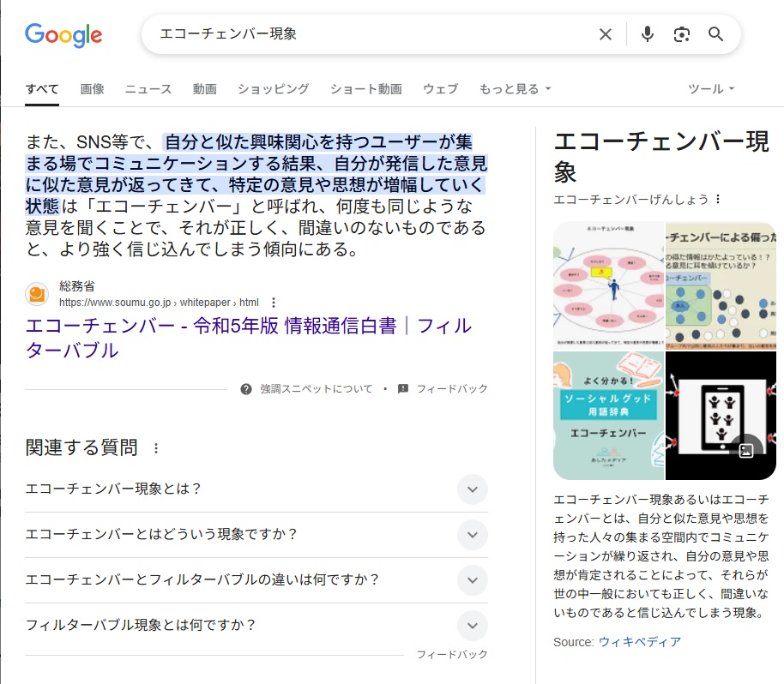Open the ウェブ tab
Viewport: 784px width, 684px height.
pyautogui.click(x=441, y=89)
